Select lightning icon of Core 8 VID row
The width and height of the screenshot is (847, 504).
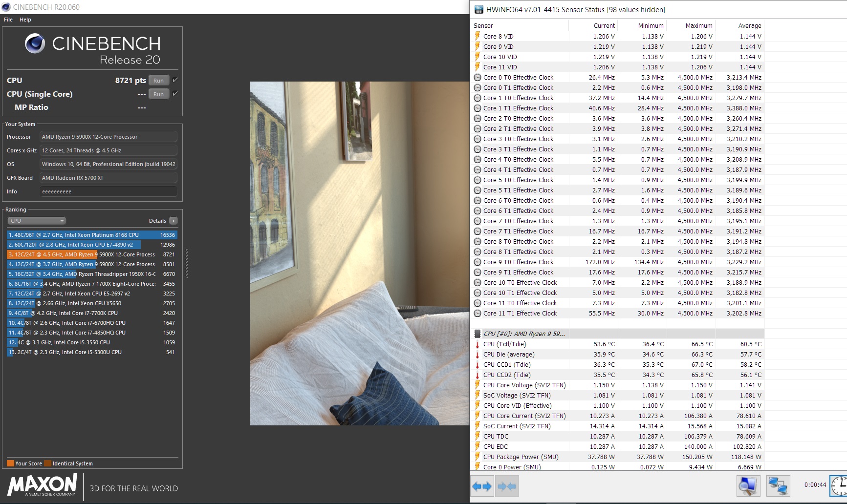tap(478, 36)
